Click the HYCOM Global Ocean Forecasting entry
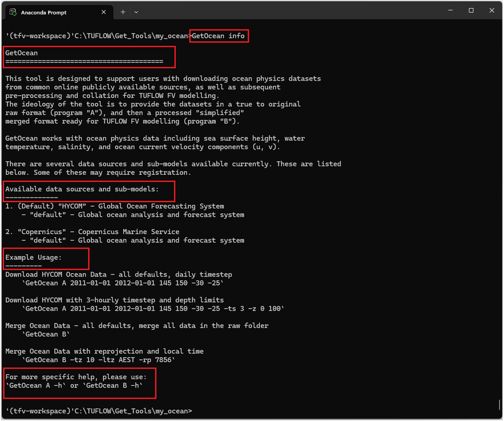504x421 pixels. 115,206
